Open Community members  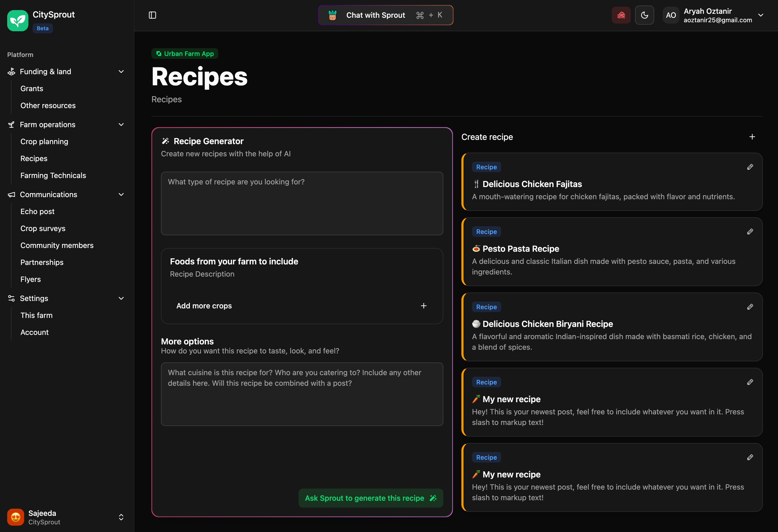click(x=57, y=245)
